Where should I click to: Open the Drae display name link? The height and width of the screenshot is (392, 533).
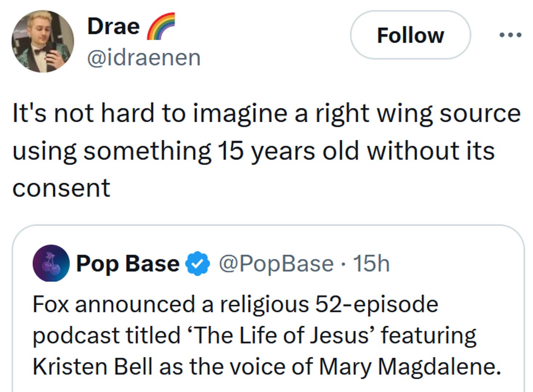tap(113, 26)
